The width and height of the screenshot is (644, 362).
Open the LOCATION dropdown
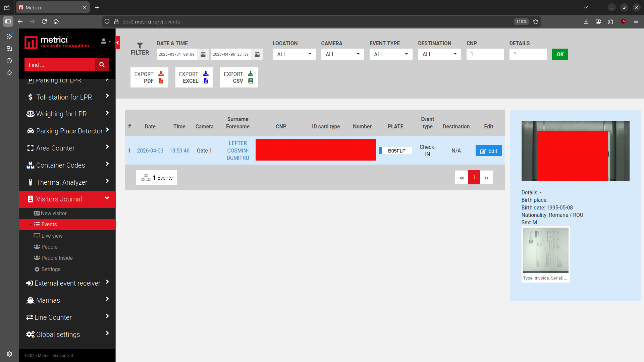tap(294, 54)
